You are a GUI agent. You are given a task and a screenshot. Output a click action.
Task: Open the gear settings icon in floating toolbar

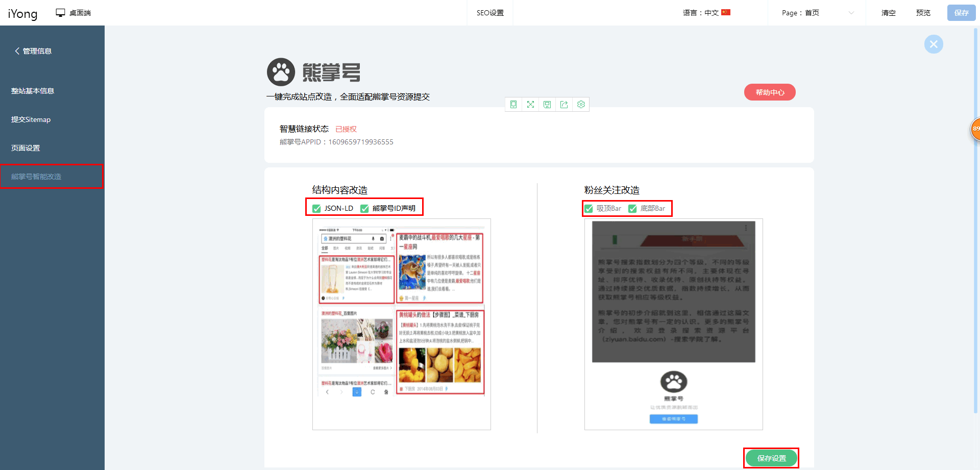pyautogui.click(x=581, y=105)
